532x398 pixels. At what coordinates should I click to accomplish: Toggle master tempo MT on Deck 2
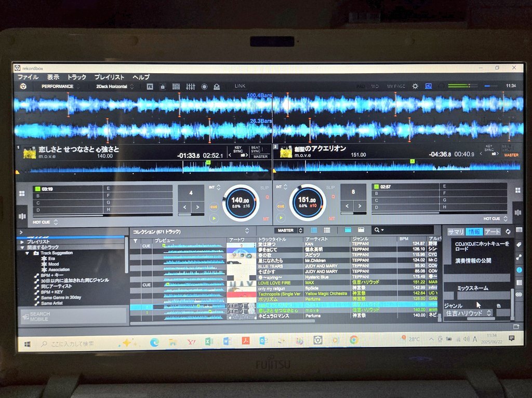(x=332, y=218)
